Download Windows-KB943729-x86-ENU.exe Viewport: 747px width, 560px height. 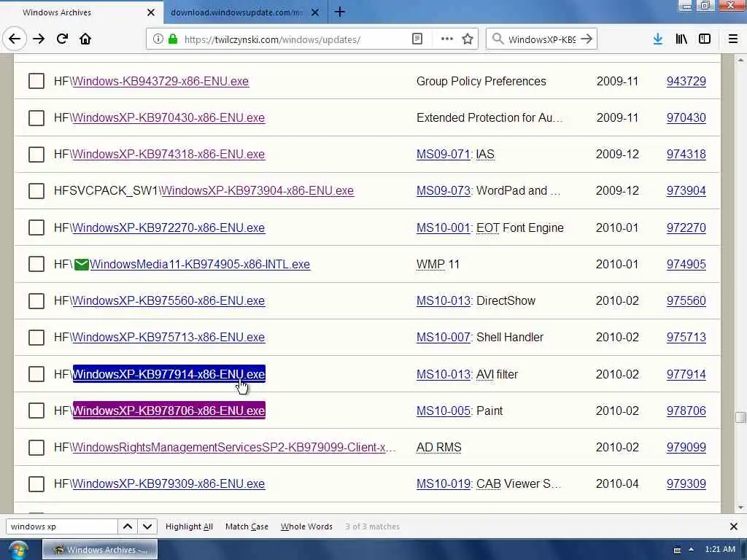pos(160,82)
